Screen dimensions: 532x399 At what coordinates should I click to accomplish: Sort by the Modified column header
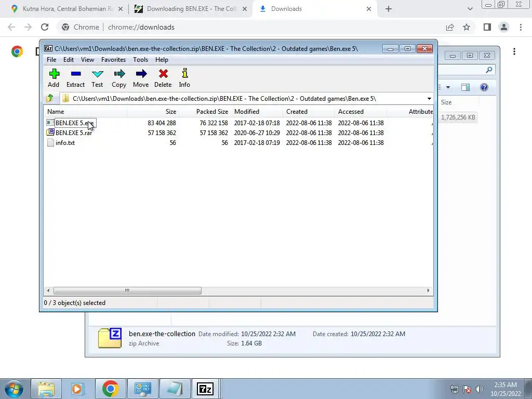click(257, 112)
